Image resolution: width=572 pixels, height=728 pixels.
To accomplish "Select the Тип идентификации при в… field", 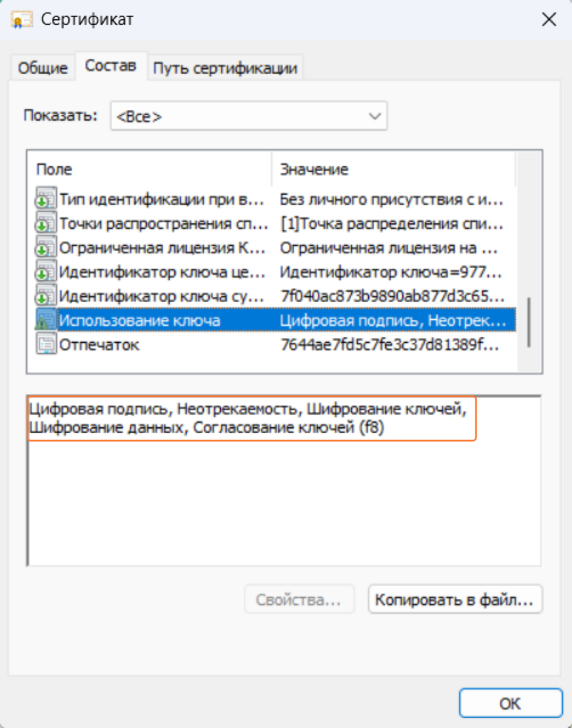I will click(x=161, y=200).
